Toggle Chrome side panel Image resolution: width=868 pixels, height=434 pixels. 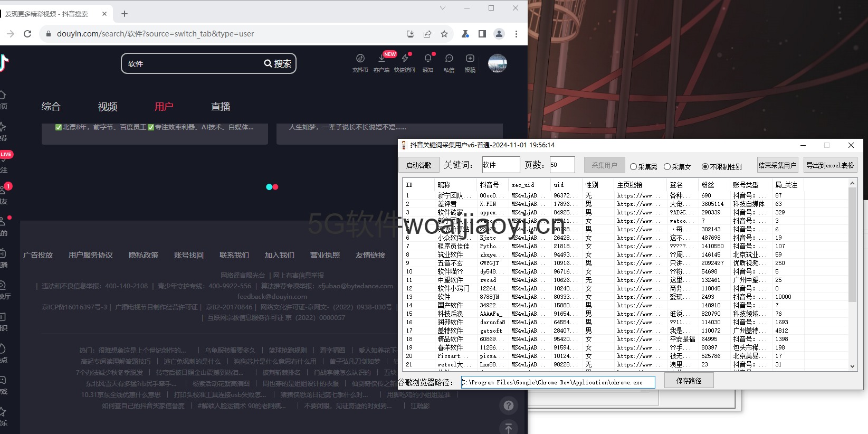482,34
